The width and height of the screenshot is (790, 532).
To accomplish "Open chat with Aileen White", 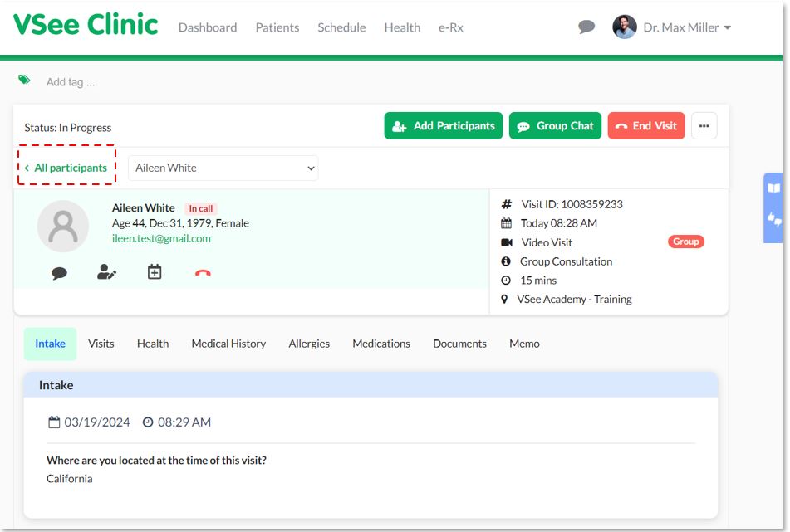I will click(x=60, y=273).
